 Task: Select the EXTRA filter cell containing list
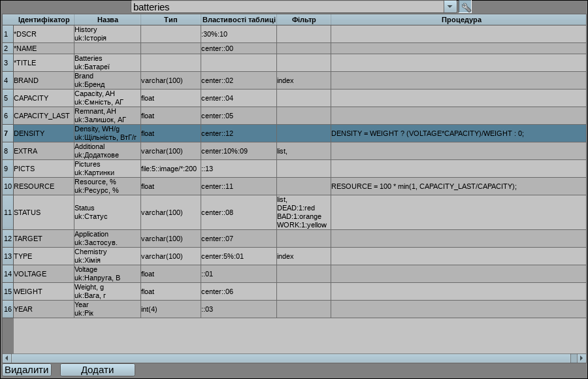(303, 151)
